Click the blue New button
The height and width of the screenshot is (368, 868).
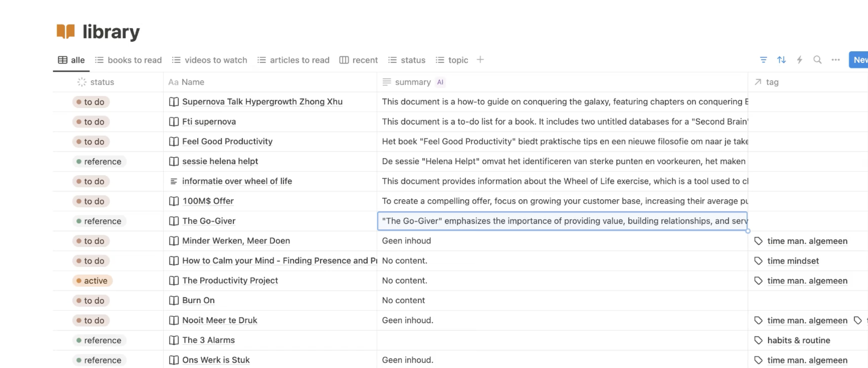[x=859, y=60]
